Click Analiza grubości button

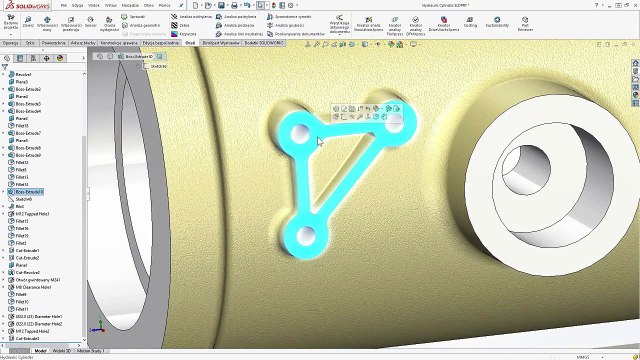286,25
